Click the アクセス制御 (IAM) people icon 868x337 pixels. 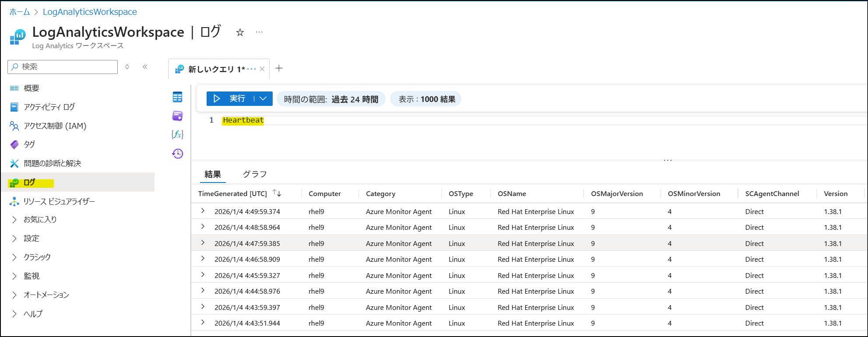point(14,126)
